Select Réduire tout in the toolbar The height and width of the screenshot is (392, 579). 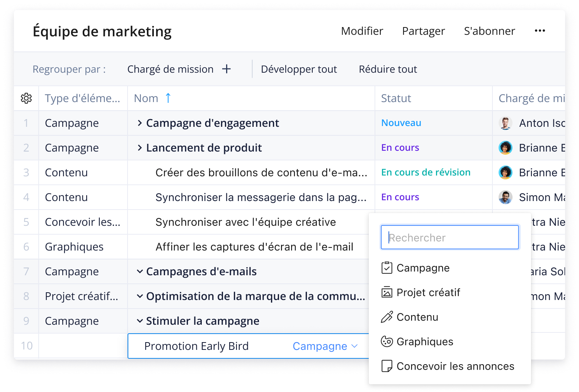tap(388, 69)
